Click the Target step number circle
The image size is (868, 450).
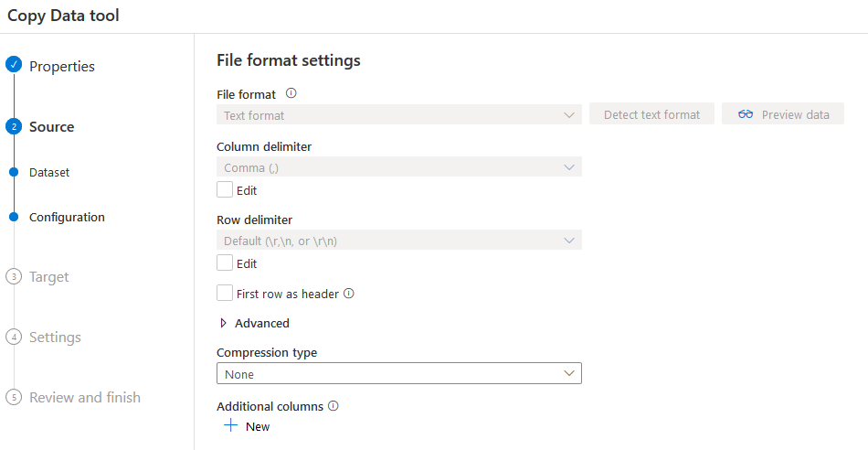click(x=13, y=277)
